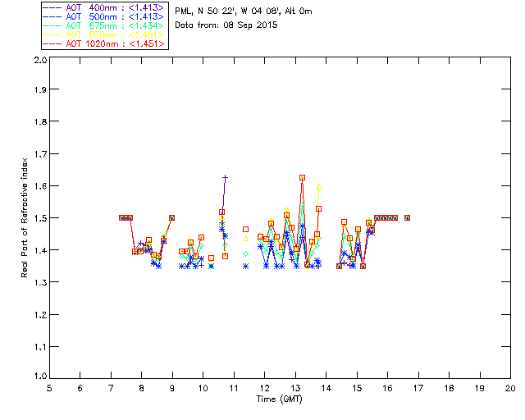Click the 1.6 y-axis tick label
Image resolution: width=525 pixels, height=420 pixels.
(40, 186)
